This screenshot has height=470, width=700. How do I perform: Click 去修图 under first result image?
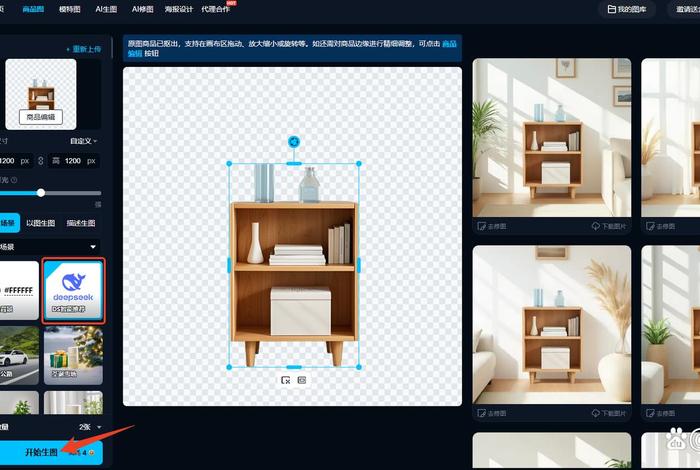click(492, 226)
